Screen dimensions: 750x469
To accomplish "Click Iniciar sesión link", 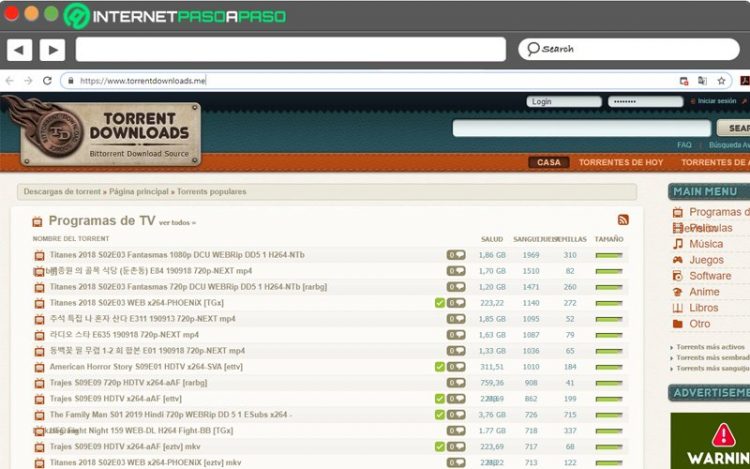I will click(717, 101).
